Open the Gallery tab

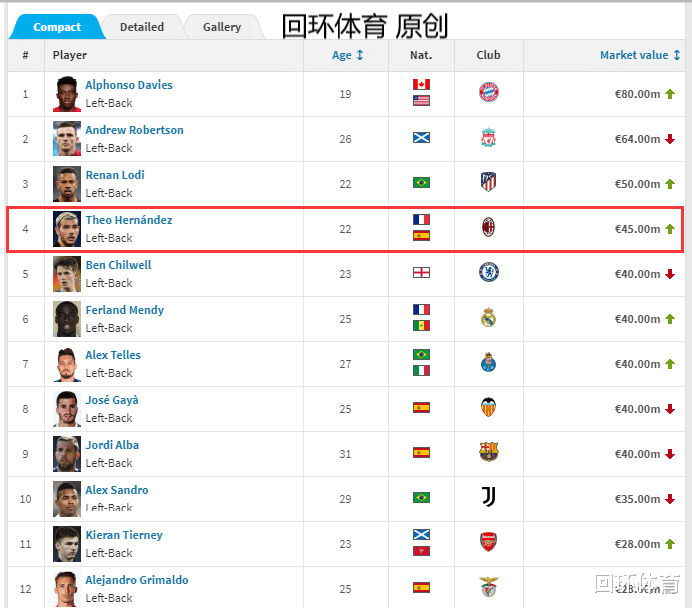click(x=222, y=27)
